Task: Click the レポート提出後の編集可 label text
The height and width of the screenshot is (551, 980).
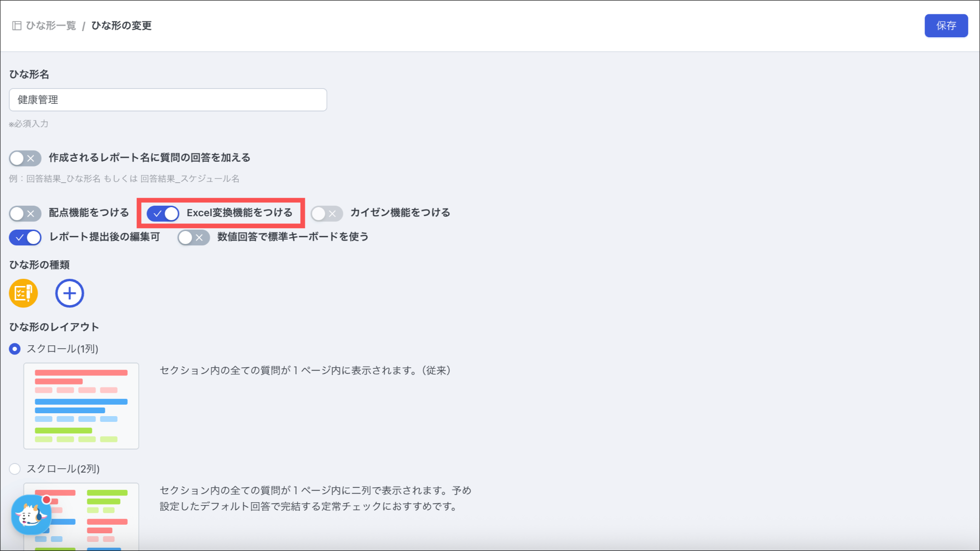Action: point(104,237)
